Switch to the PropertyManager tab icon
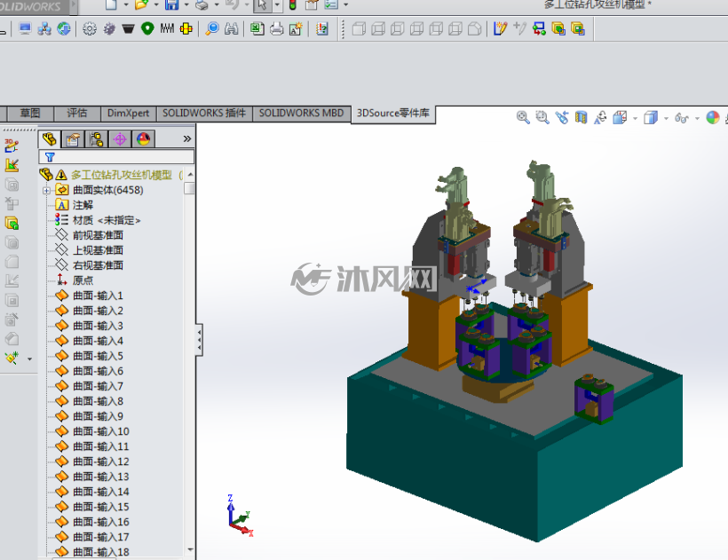 click(x=73, y=138)
